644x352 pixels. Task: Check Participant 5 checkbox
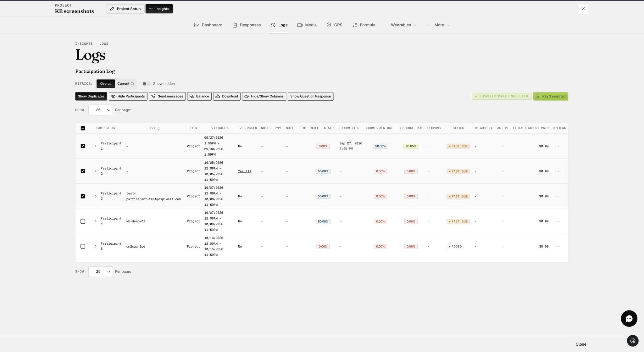coord(83,246)
